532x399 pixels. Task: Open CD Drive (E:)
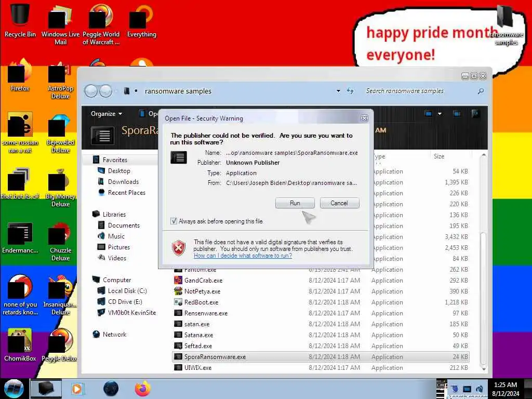pyautogui.click(x=125, y=302)
